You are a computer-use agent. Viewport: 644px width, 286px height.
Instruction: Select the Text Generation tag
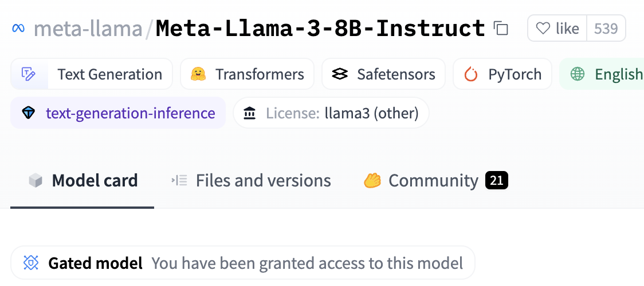tap(109, 74)
